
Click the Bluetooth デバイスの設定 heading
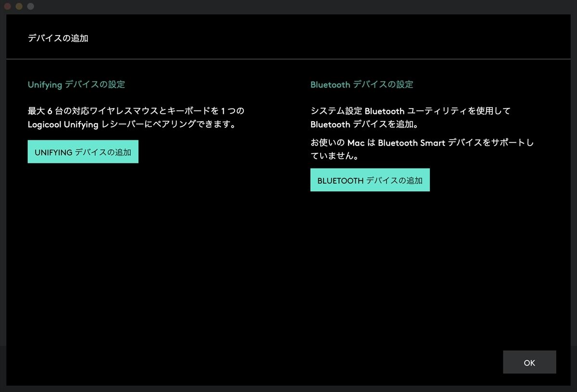tap(362, 85)
